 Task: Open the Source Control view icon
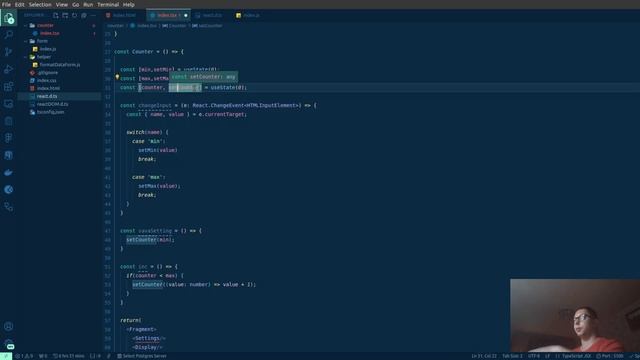click(9, 52)
